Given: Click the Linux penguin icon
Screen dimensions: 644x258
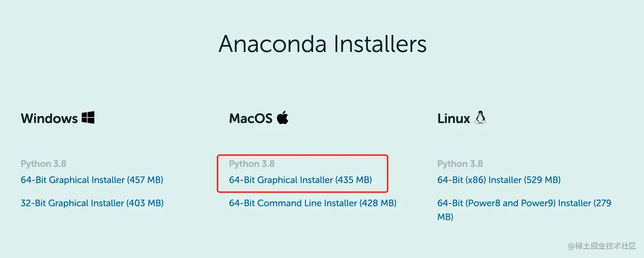Looking at the screenshot, I should (480, 118).
